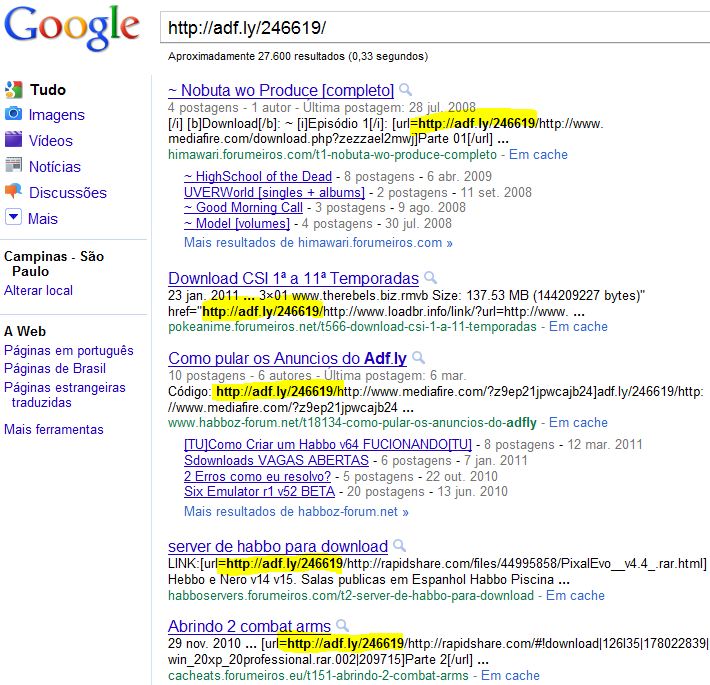The image size is (710, 685).
Task: Preview Como pular os Anuncios magnifier icon
Action: point(418,358)
